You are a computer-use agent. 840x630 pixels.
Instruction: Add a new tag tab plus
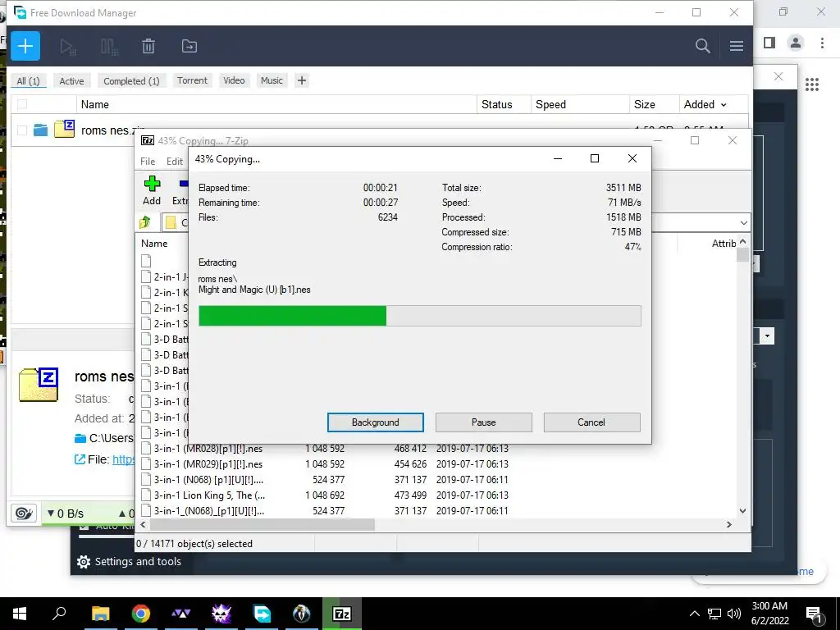click(302, 80)
